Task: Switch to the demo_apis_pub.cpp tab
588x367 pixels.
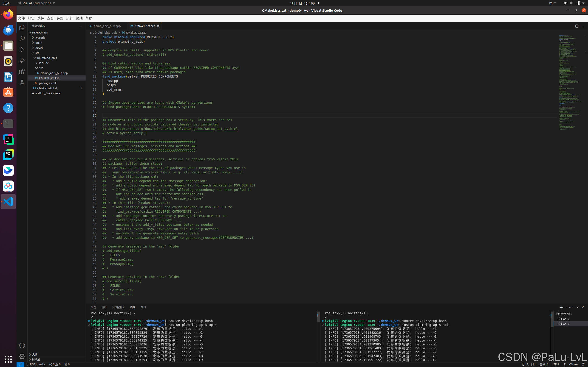Action: point(107,26)
